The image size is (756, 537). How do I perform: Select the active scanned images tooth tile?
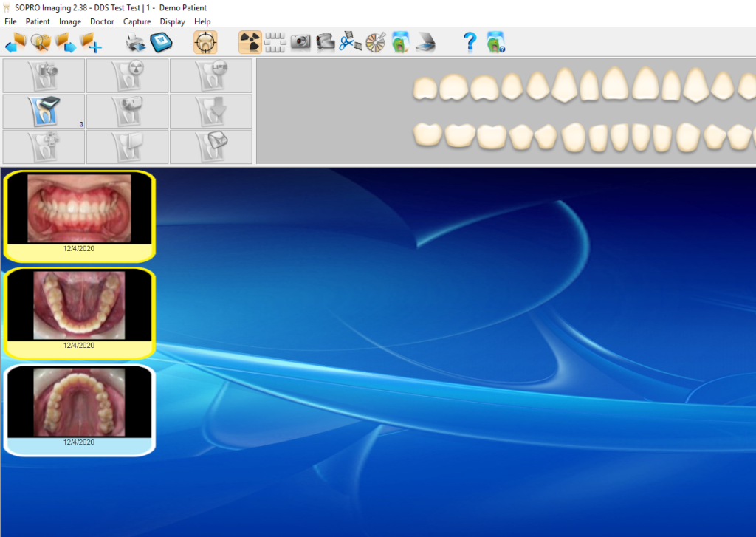point(44,112)
